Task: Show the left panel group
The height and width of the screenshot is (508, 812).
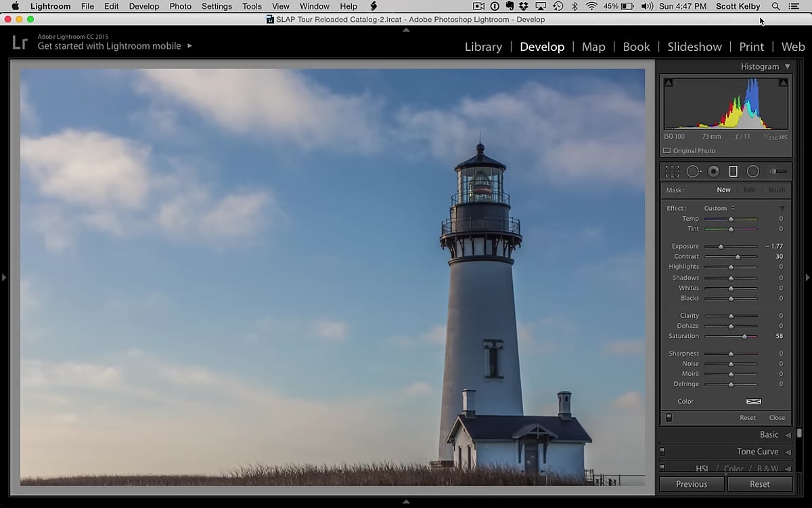Action: pos(3,277)
